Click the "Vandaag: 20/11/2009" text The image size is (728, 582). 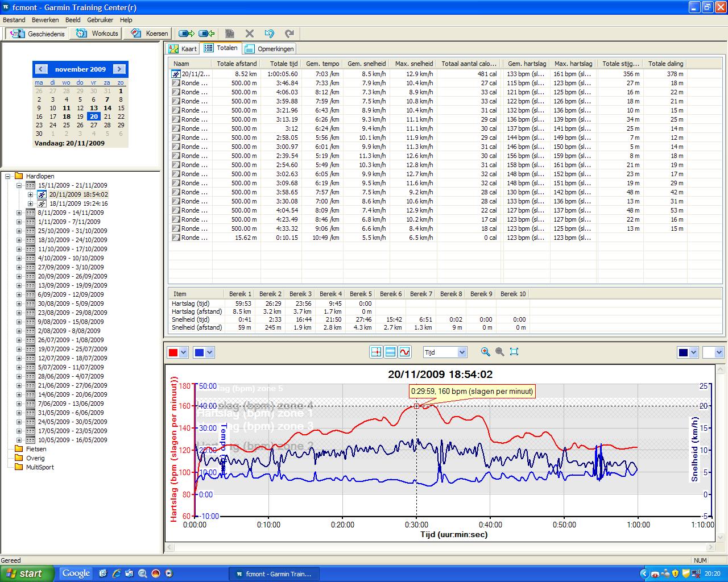tap(69, 143)
